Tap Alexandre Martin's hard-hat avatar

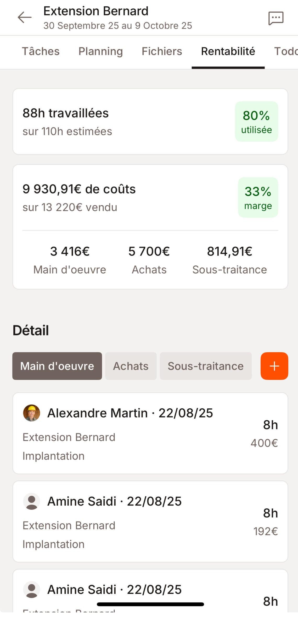click(32, 413)
